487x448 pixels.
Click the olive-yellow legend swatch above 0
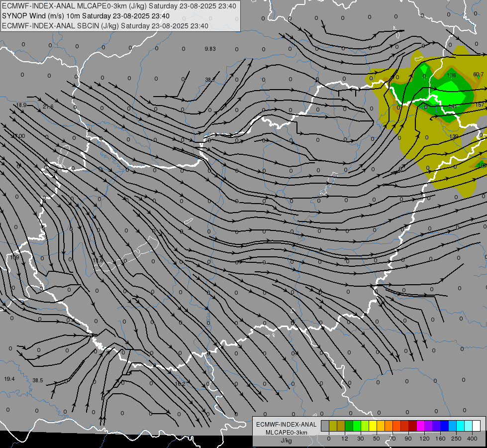(333, 426)
